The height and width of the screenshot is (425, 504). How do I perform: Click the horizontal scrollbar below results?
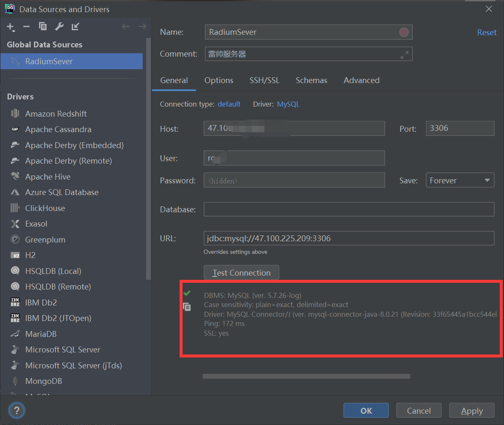point(306,376)
